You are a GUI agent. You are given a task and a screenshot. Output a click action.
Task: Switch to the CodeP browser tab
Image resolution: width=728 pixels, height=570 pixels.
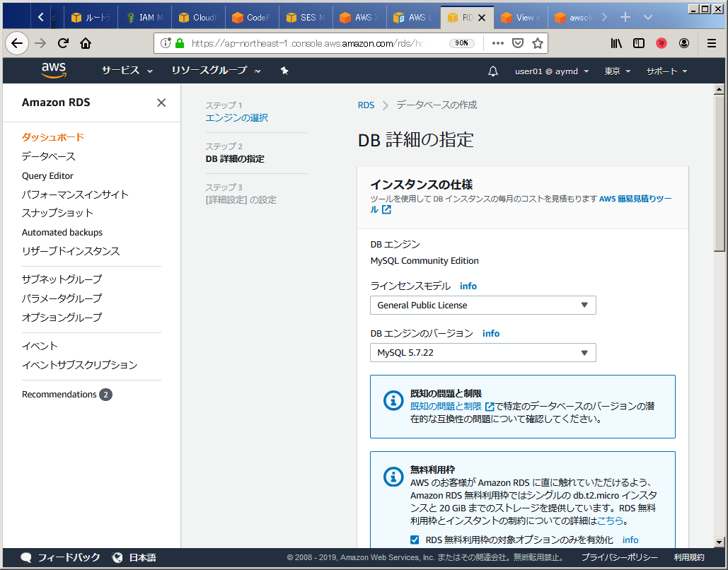pyautogui.click(x=253, y=18)
